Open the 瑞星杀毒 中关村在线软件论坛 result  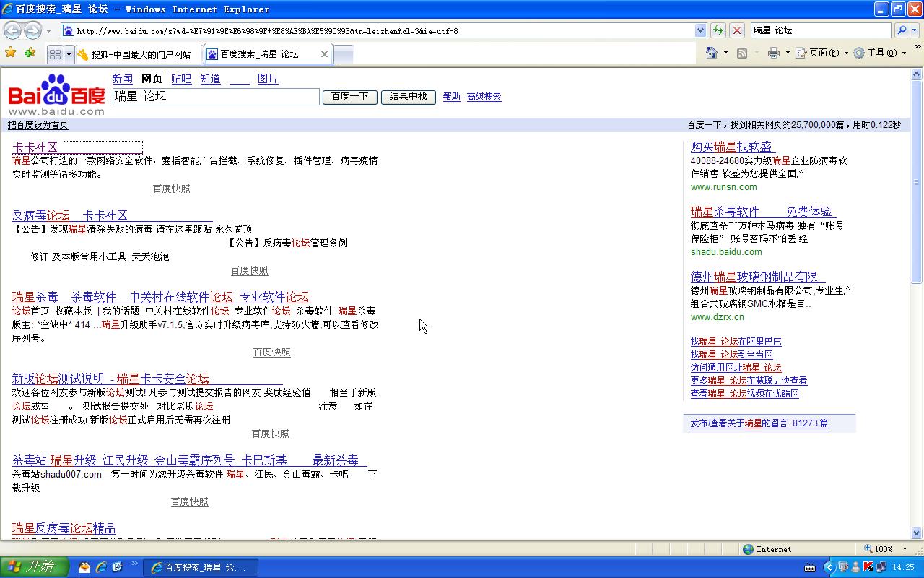pyautogui.click(x=160, y=297)
